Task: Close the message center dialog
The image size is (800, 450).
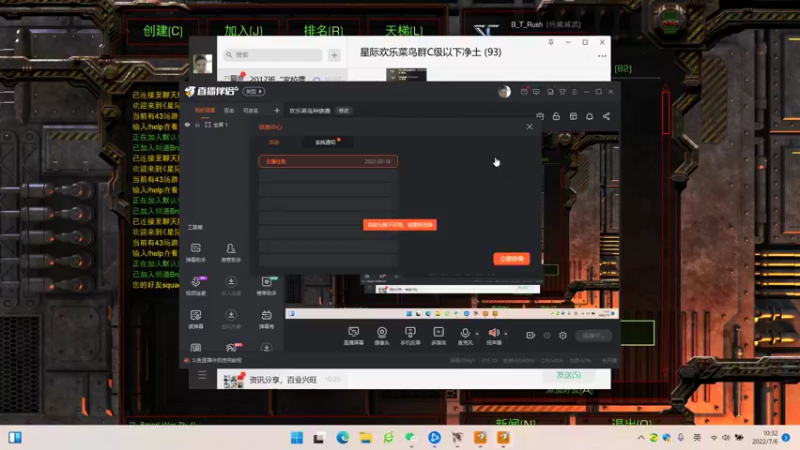Action: [530, 127]
